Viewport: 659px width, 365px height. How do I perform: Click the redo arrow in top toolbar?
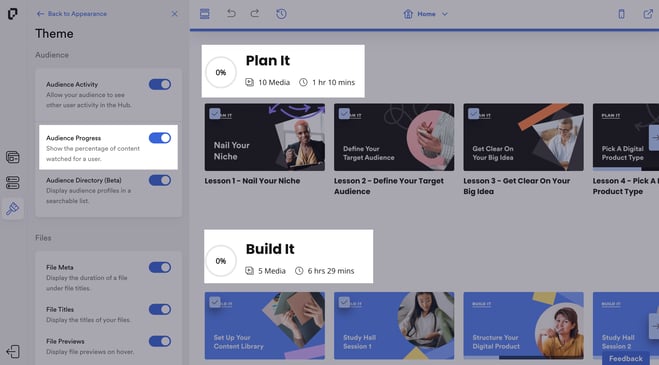255,13
